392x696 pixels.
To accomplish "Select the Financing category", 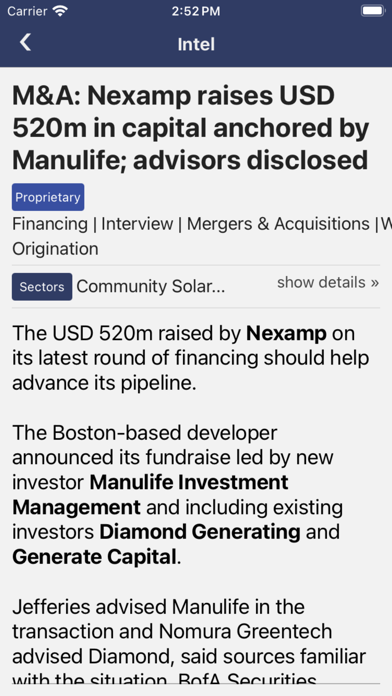I will [50, 224].
